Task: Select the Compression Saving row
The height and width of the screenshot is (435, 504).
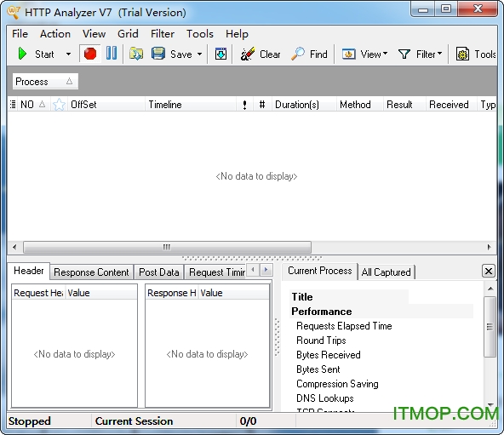Action: (x=337, y=384)
